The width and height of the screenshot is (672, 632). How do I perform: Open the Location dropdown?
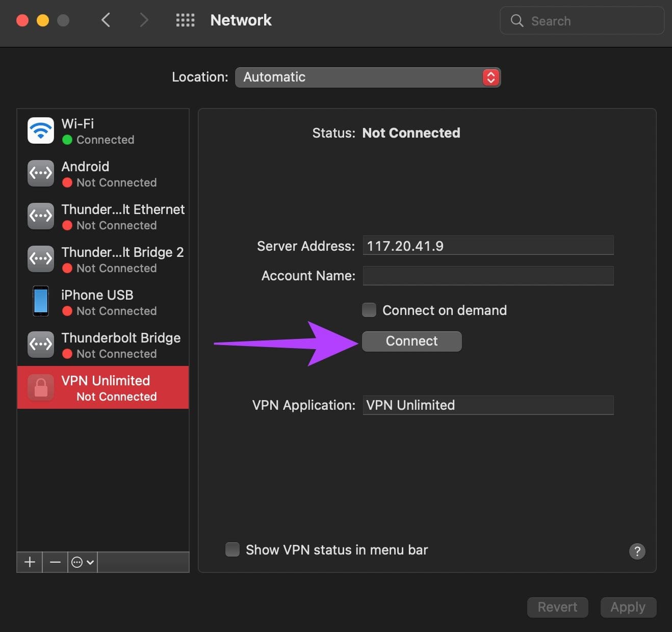tap(368, 77)
